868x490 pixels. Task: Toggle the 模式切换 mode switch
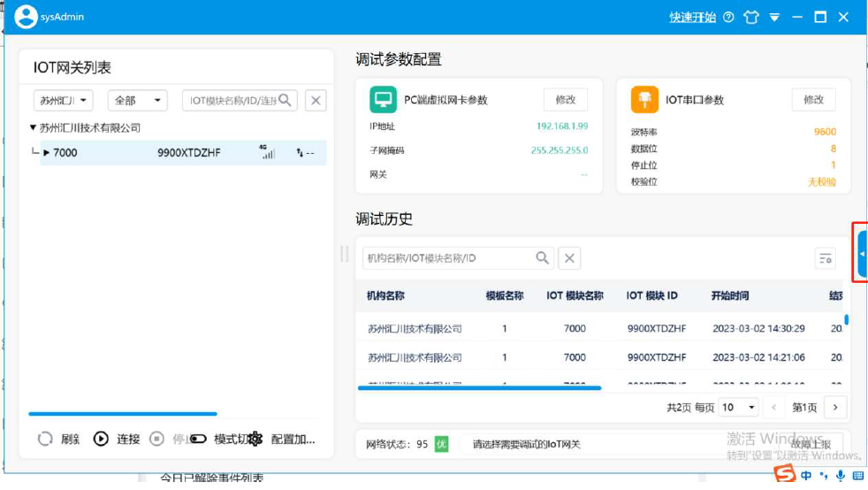(198, 439)
